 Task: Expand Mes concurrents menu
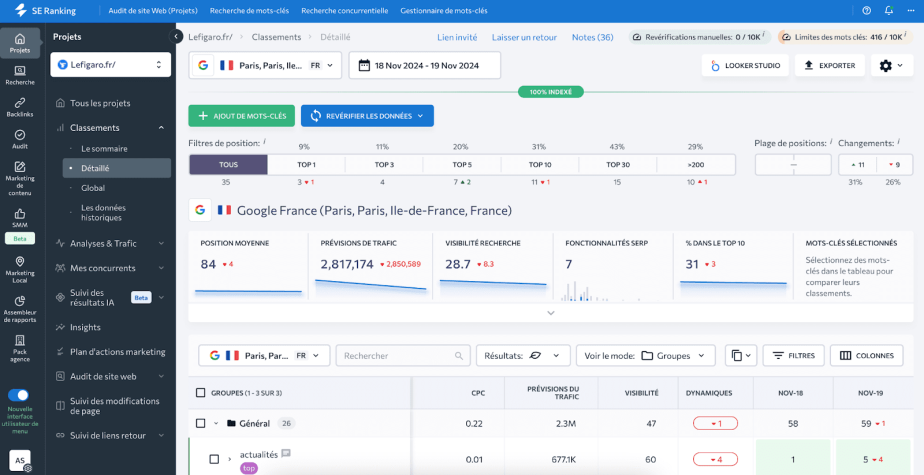pyautogui.click(x=111, y=268)
